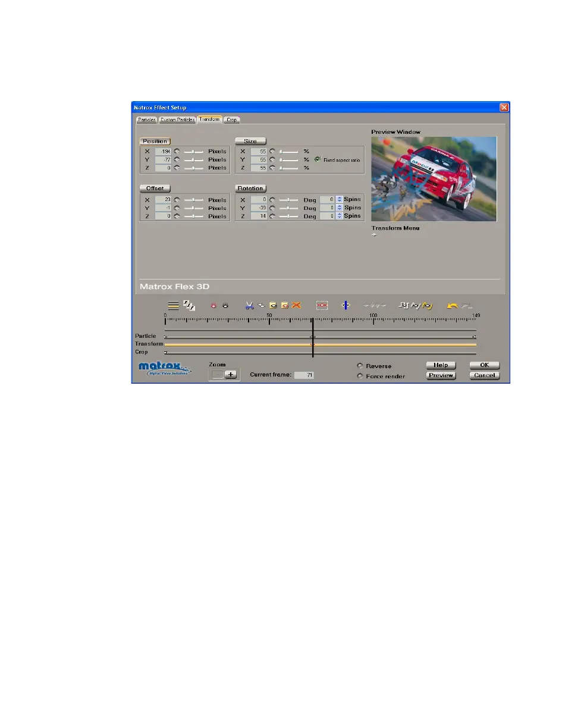Click the dashed red box icon

pos(322,305)
